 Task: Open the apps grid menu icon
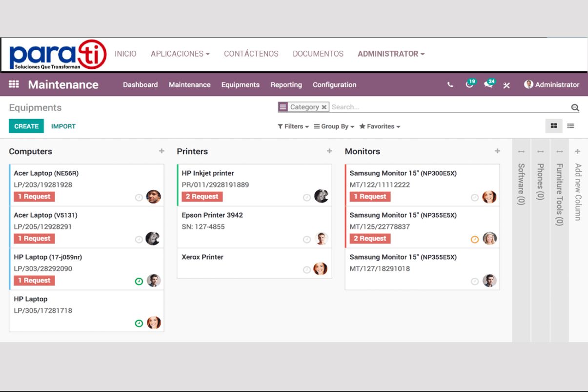[x=14, y=84]
